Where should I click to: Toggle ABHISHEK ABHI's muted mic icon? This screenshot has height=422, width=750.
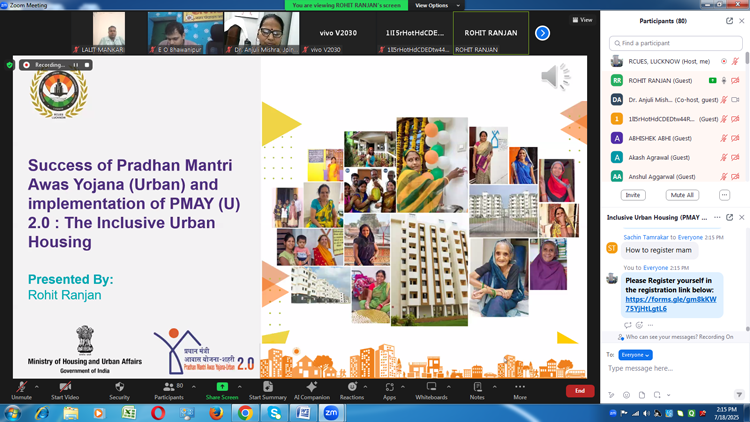pyautogui.click(x=724, y=138)
